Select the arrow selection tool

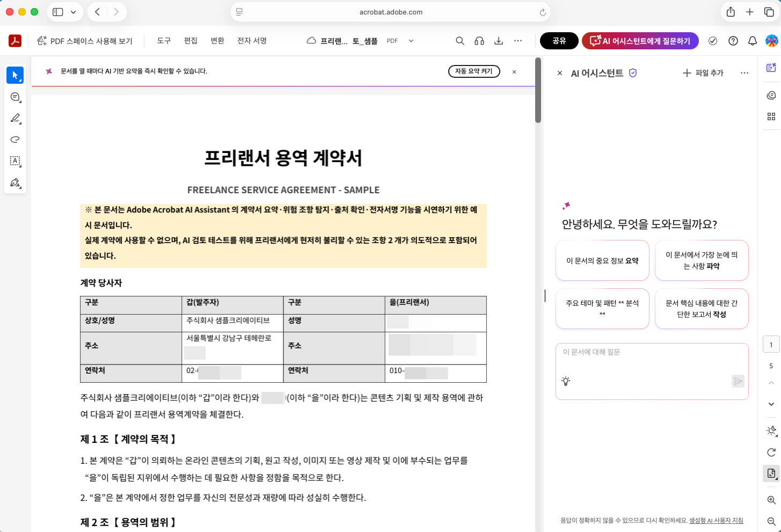pyautogui.click(x=15, y=75)
